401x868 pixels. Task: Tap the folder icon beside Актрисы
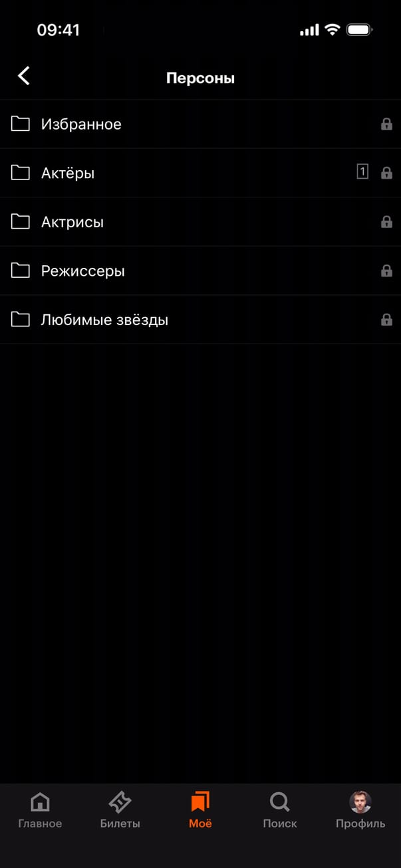[21, 221]
